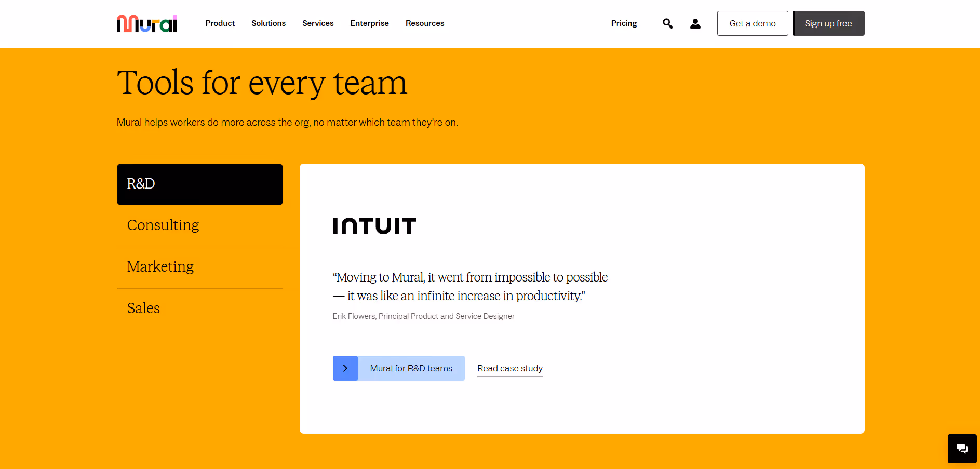Click the Sign up free button
The width and height of the screenshot is (980, 469).
tap(828, 23)
